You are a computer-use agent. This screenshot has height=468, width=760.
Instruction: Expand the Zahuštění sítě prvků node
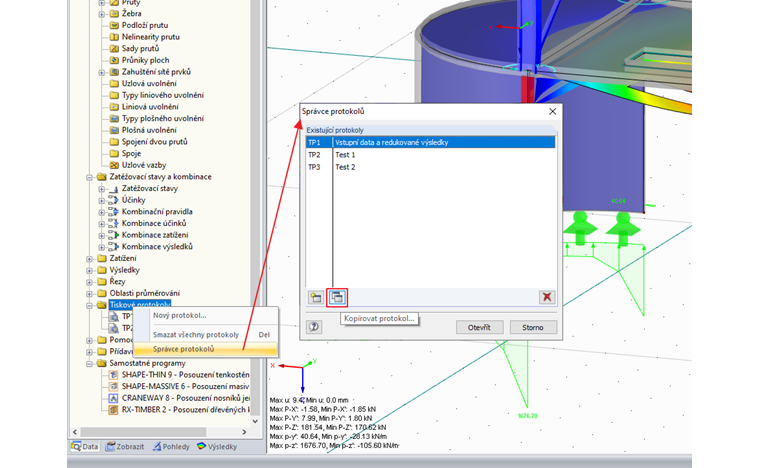pyautogui.click(x=102, y=72)
